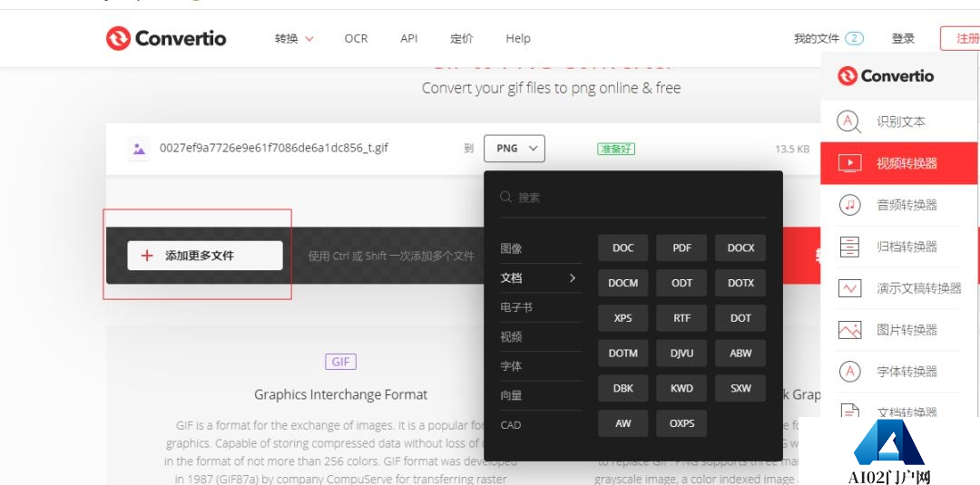This screenshot has width=980, height=485.
Task: Choose DOC output format
Action: (x=623, y=247)
